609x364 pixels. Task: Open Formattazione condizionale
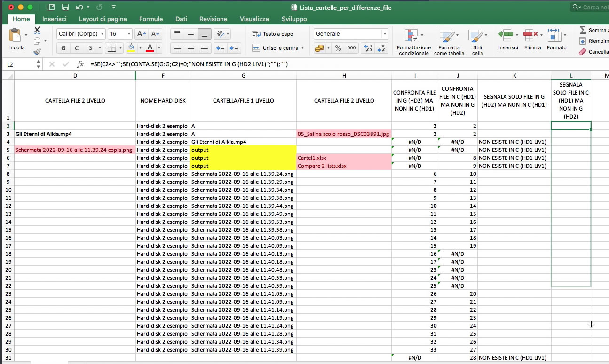coord(413,42)
